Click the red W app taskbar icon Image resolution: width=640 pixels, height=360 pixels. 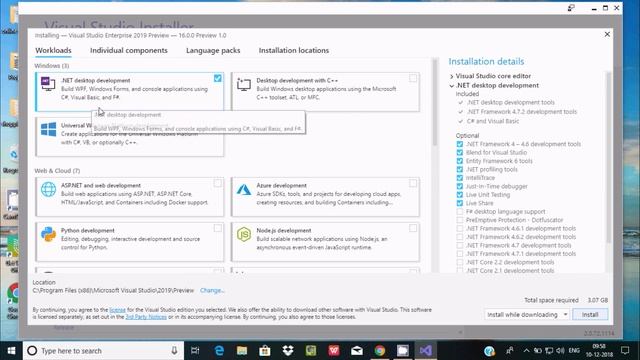click(334, 351)
